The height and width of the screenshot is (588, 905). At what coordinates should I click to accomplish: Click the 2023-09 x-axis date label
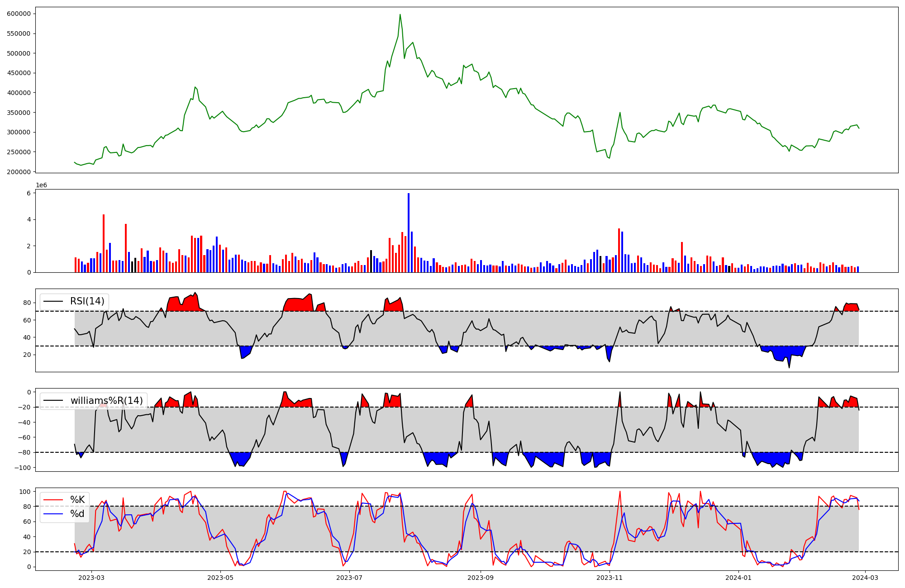point(480,578)
